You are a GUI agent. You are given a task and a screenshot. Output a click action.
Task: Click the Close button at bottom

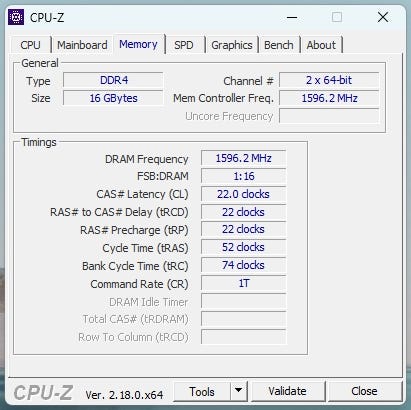(364, 391)
